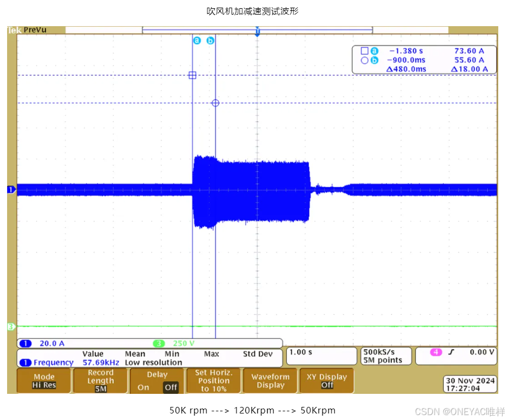Viewport: 507px width, 420px height.
Task: Click channel 4 trigger source badge
Action: pyautogui.click(x=436, y=352)
